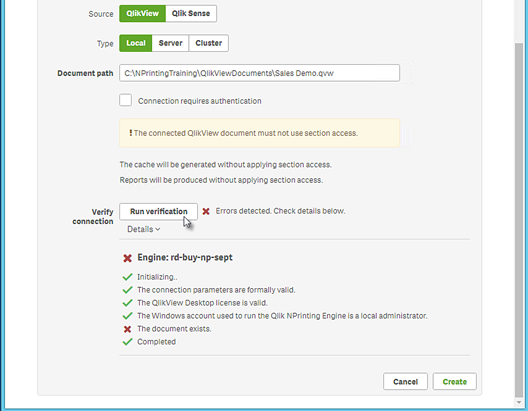Run verification of the connection

(x=159, y=211)
